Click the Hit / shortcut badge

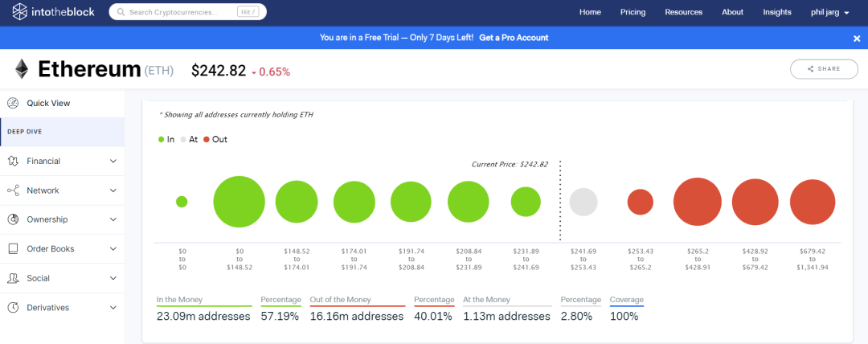[x=249, y=11]
